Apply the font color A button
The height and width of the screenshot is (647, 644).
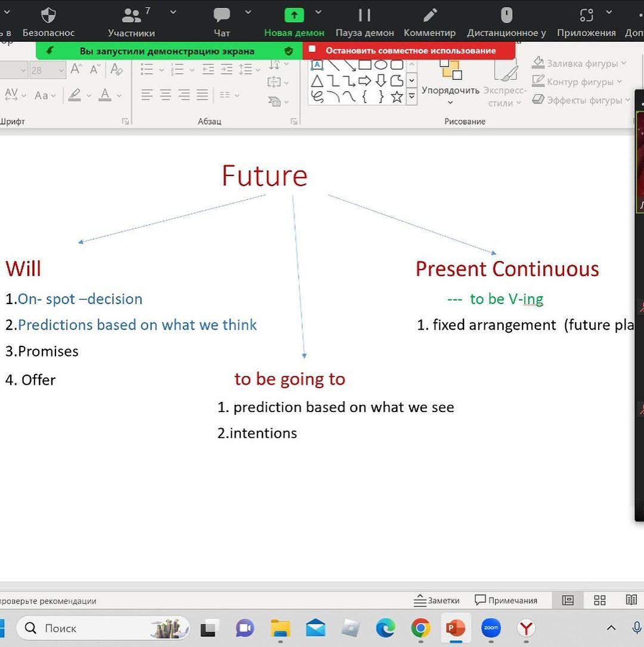click(x=105, y=95)
